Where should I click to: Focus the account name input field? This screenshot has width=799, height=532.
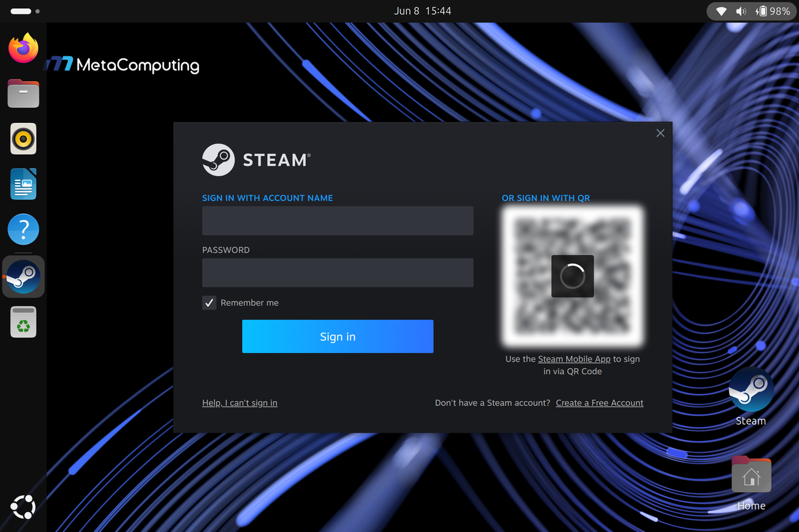pos(338,221)
